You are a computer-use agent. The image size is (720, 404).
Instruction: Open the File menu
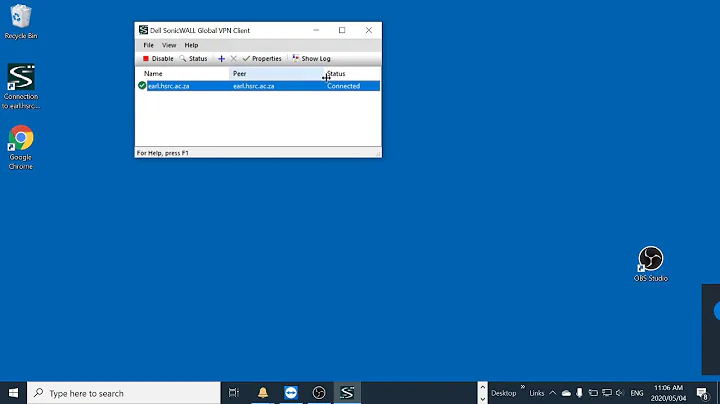point(148,45)
